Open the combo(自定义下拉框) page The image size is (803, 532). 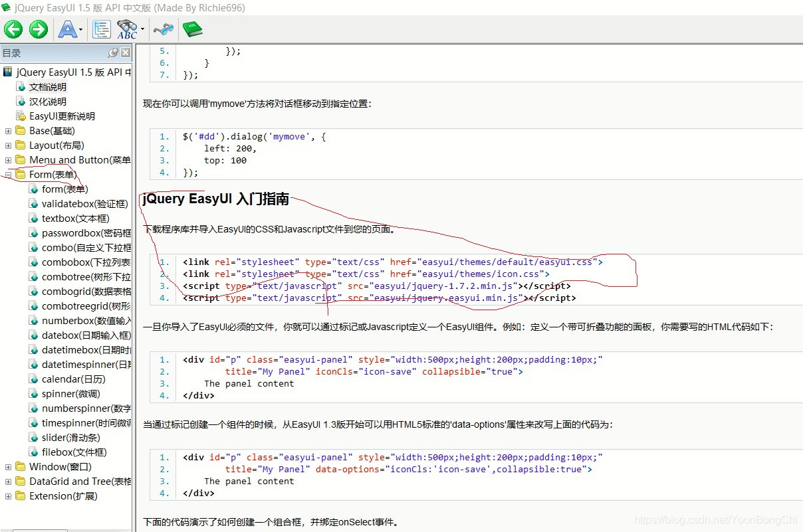point(86,248)
